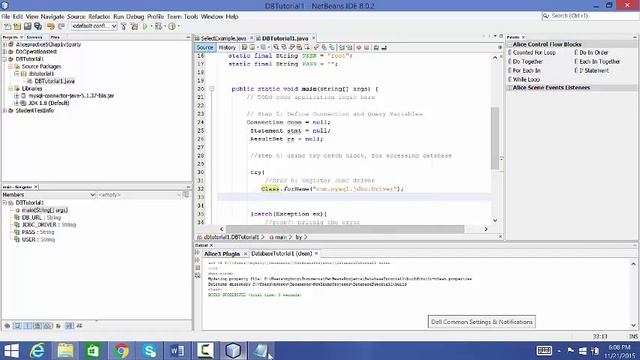Image resolution: width=640 pixels, height=360 pixels.
Task: Click the Re-run icon in Output panel sidebar
Action: tap(198, 253)
